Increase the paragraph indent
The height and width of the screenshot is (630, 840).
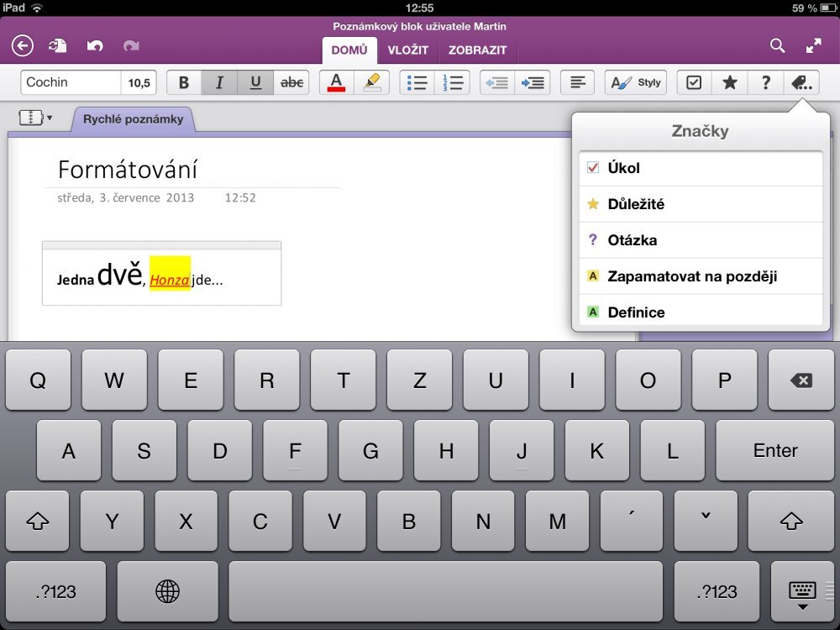pyautogui.click(x=533, y=81)
